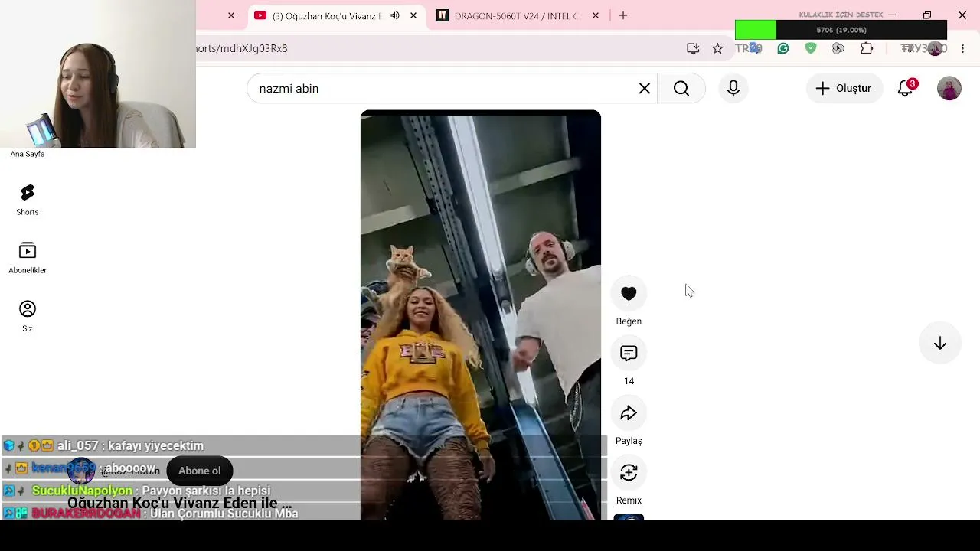Install the page as an app from the address bar
This screenshot has height=551, width=980.
tap(693, 48)
